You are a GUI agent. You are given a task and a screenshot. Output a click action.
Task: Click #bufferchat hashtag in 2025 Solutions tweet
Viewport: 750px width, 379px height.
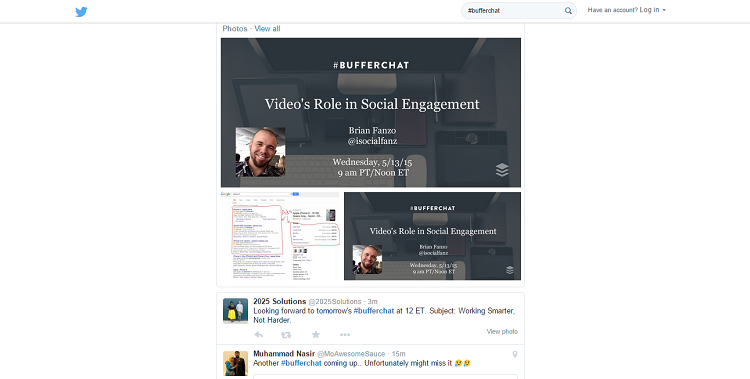pyautogui.click(x=374, y=311)
